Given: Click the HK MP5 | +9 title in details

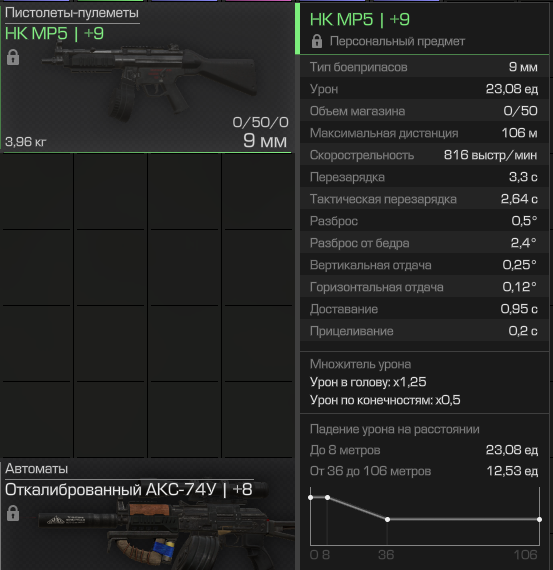Looking at the screenshot, I should coord(360,19).
